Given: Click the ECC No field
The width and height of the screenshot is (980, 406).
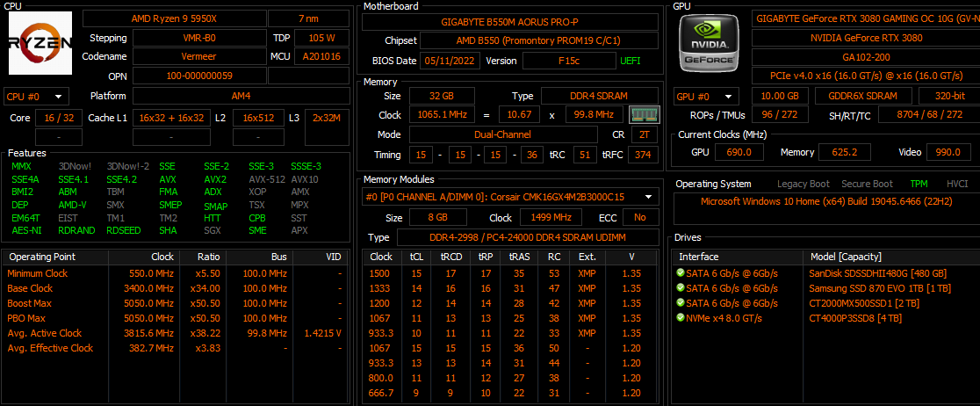Looking at the screenshot, I should (x=639, y=218).
